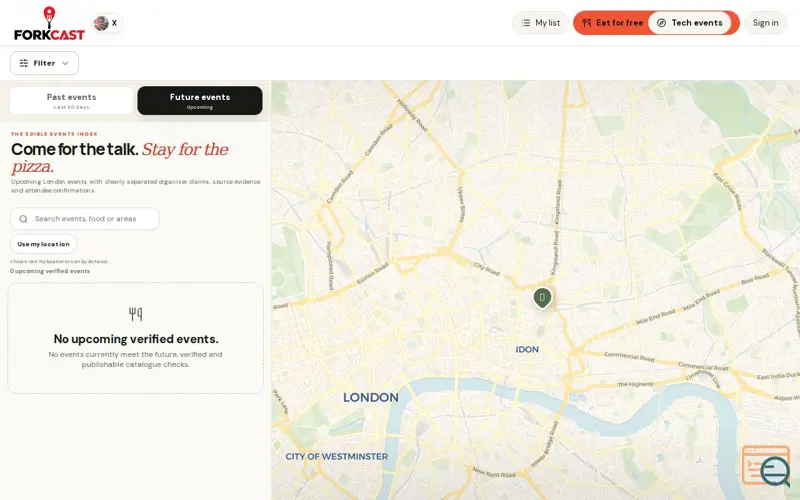The width and height of the screenshot is (800, 500).
Task: Click the LONDON map label
Action: point(370,397)
